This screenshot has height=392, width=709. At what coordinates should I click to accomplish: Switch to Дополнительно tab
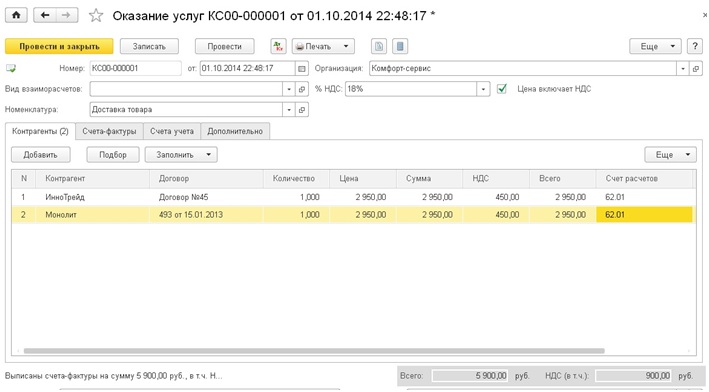tap(235, 131)
